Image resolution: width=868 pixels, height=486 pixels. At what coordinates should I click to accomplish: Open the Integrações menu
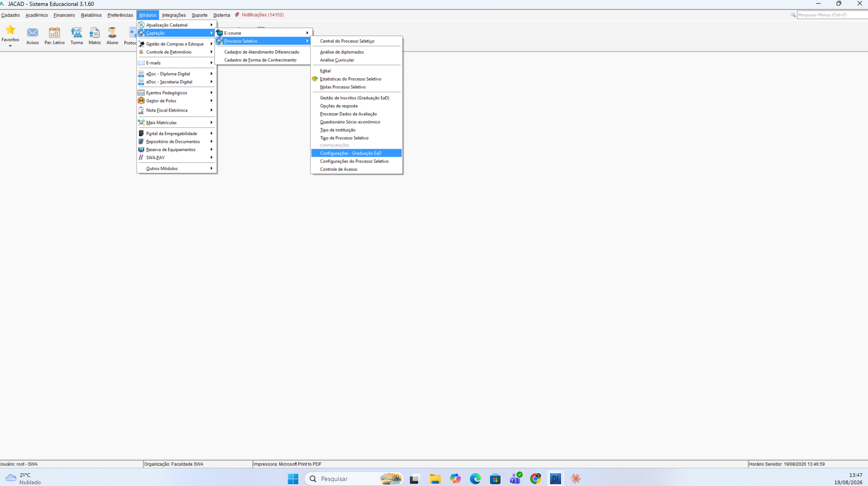point(174,15)
